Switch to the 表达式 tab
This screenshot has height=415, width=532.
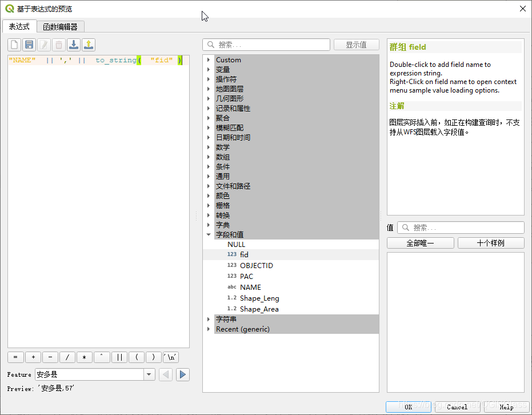coord(19,26)
